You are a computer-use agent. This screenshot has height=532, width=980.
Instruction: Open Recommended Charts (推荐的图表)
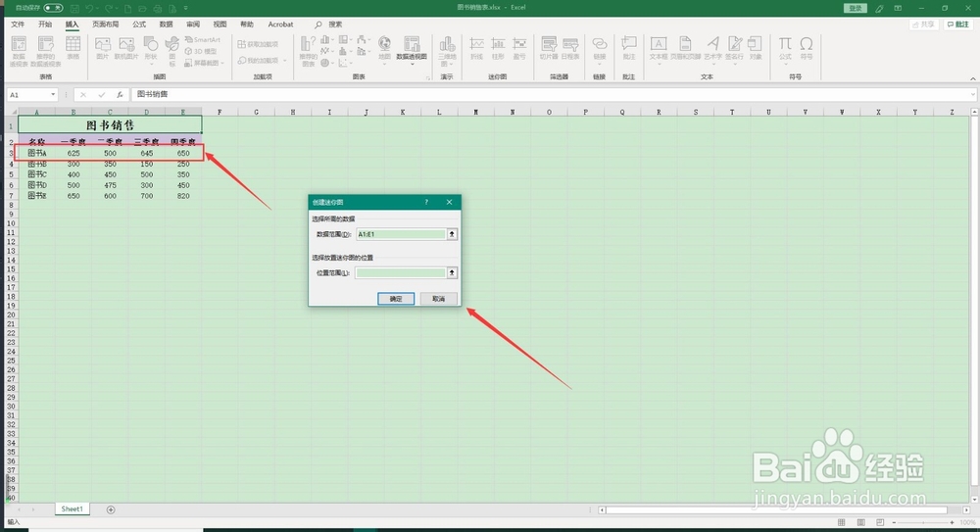308,51
